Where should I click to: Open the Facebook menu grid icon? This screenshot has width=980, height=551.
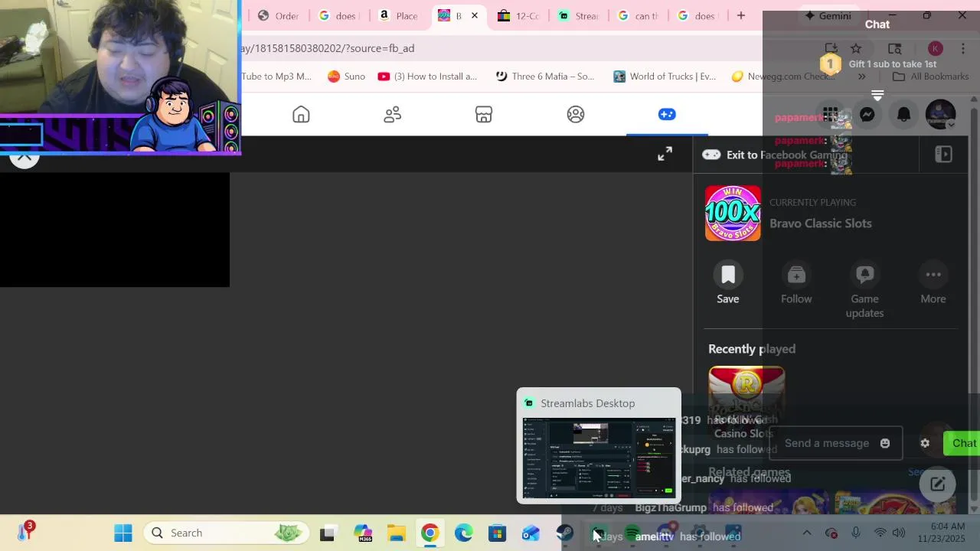pos(831,115)
